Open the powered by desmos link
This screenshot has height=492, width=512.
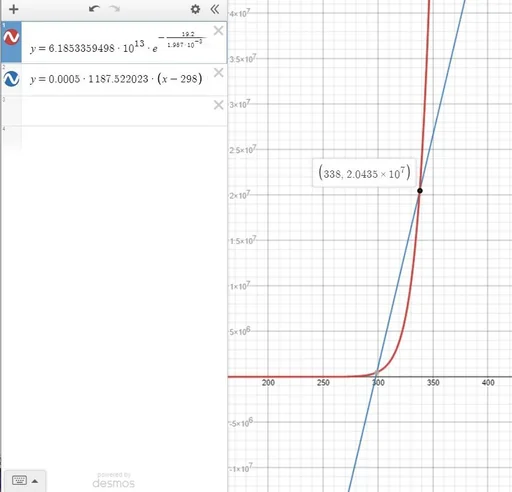pos(114,480)
